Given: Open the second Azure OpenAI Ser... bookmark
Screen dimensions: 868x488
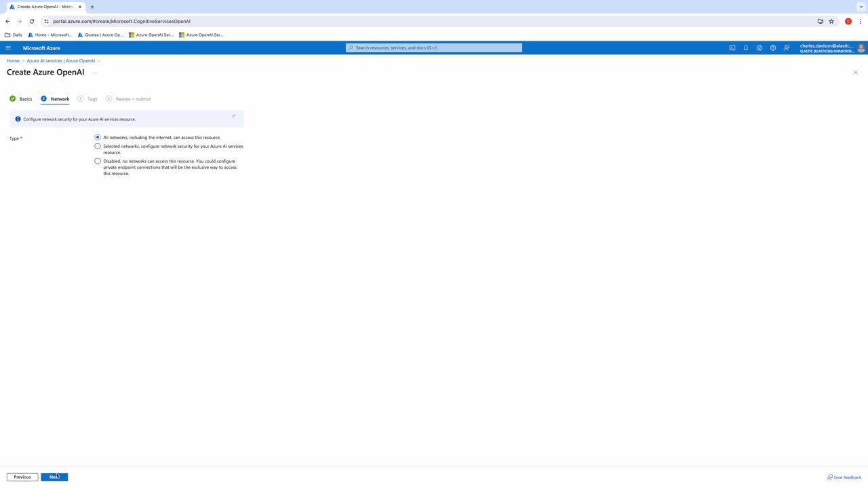Looking at the screenshot, I should tap(201, 35).
